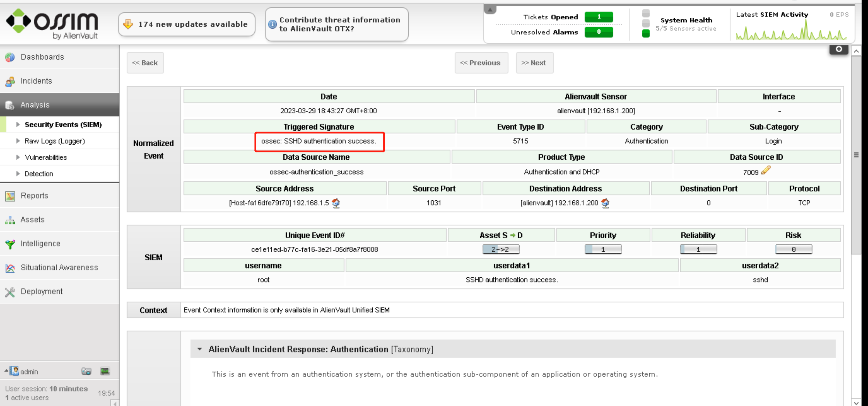The width and height of the screenshot is (868, 406).
Task: Expand the Raw Logs (Logger) submenu
Action: tap(18, 141)
